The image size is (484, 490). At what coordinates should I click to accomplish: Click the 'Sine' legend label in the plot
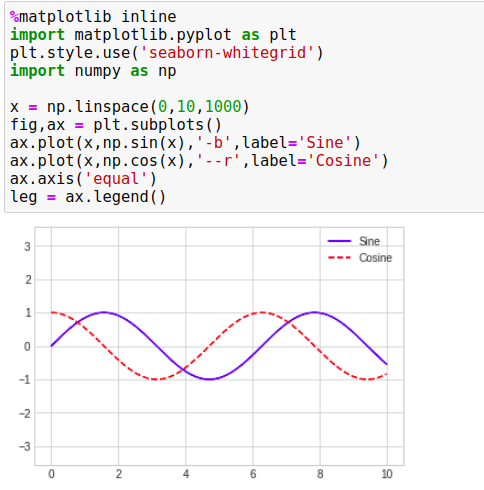coord(369,241)
